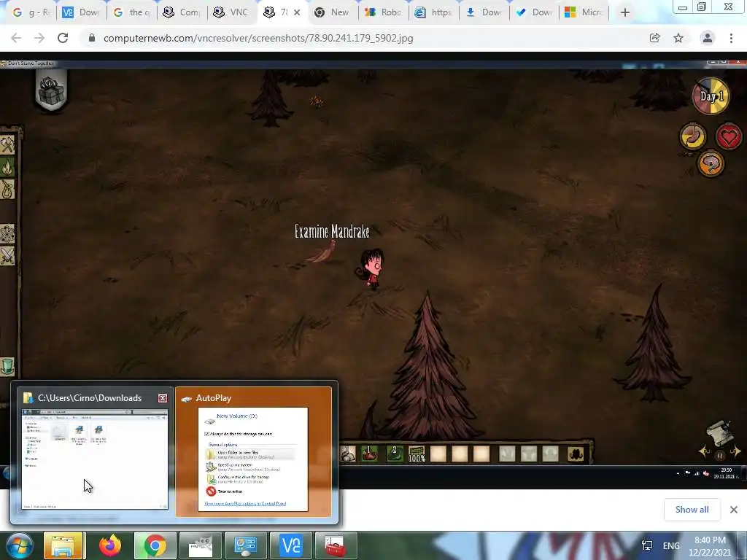This screenshot has width=747, height=560.
Task: Select the Fight crafting tab (crossed swords)
Action: (x=7, y=256)
